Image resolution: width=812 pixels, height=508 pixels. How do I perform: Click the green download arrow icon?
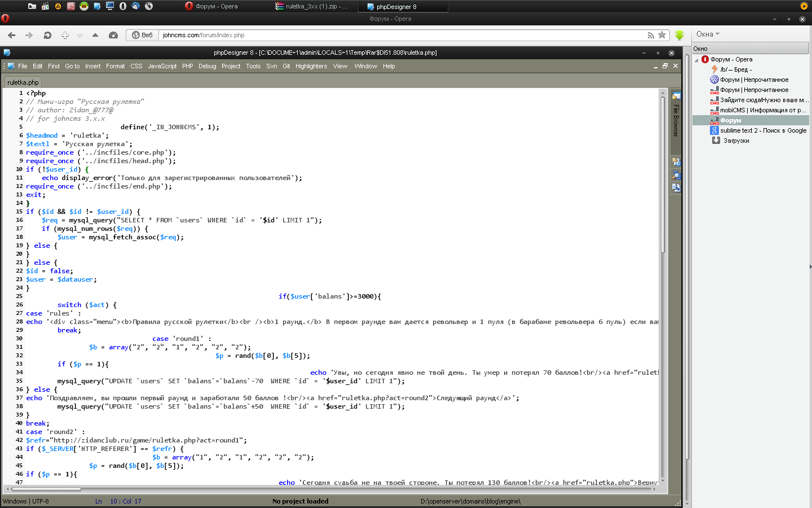(x=679, y=35)
